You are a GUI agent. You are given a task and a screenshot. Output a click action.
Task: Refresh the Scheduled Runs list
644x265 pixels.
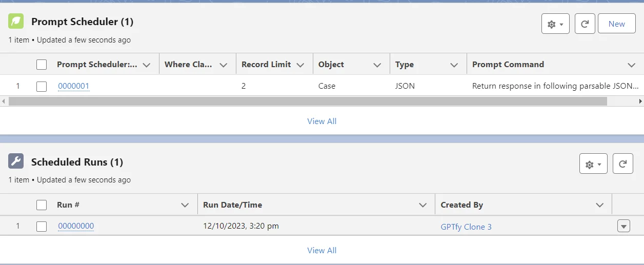point(622,164)
